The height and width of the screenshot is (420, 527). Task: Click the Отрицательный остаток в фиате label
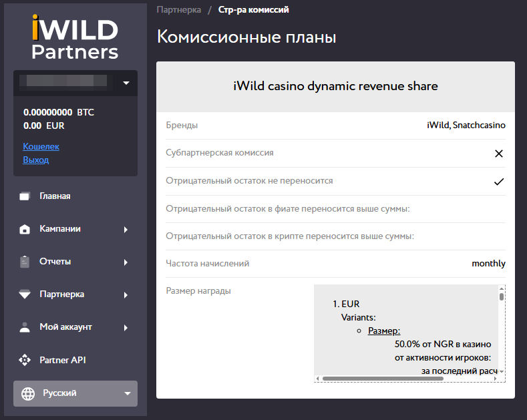[x=288, y=209]
